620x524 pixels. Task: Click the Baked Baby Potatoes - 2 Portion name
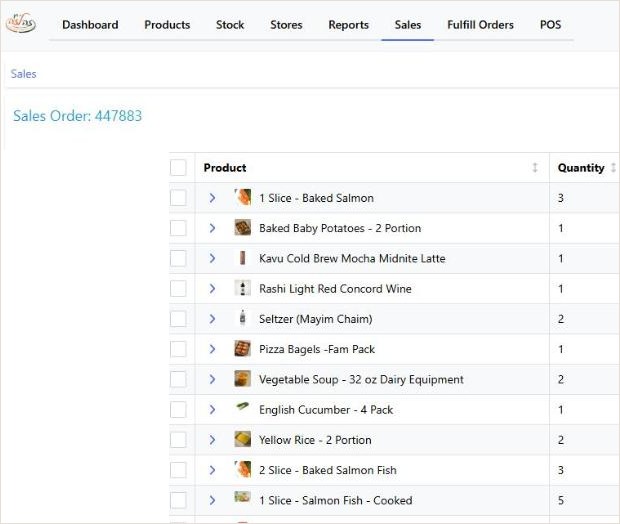(340, 228)
